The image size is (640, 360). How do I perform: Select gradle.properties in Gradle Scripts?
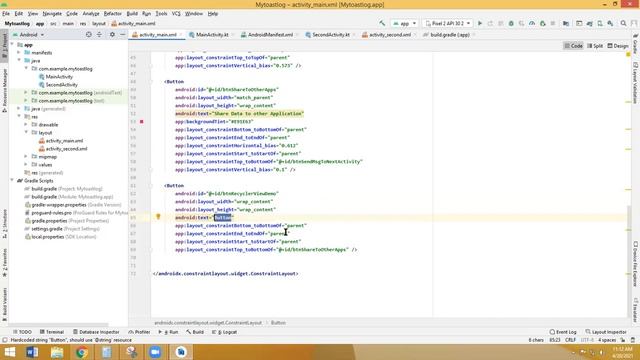(x=50, y=221)
